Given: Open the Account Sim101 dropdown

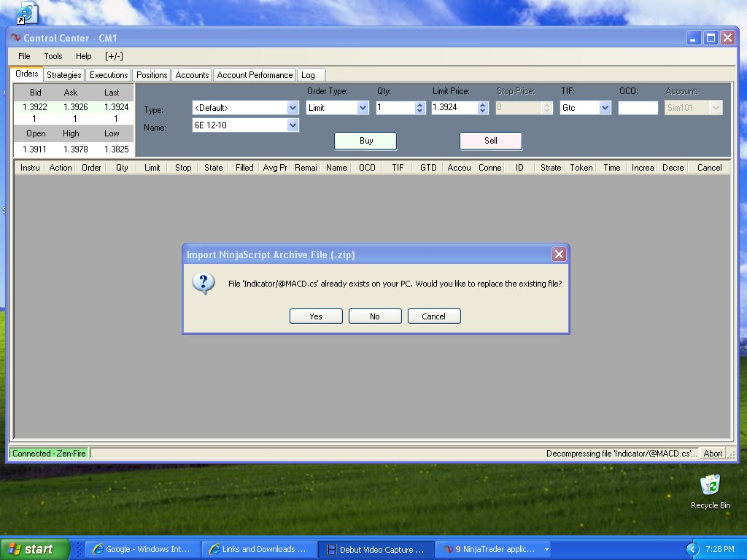Looking at the screenshot, I should 716,108.
